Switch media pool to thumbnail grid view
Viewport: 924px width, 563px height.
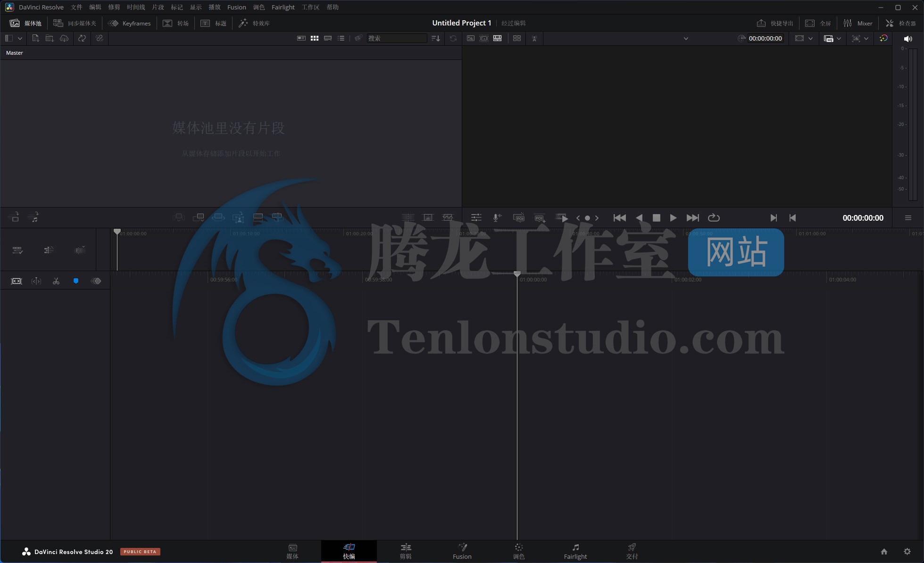315,38
